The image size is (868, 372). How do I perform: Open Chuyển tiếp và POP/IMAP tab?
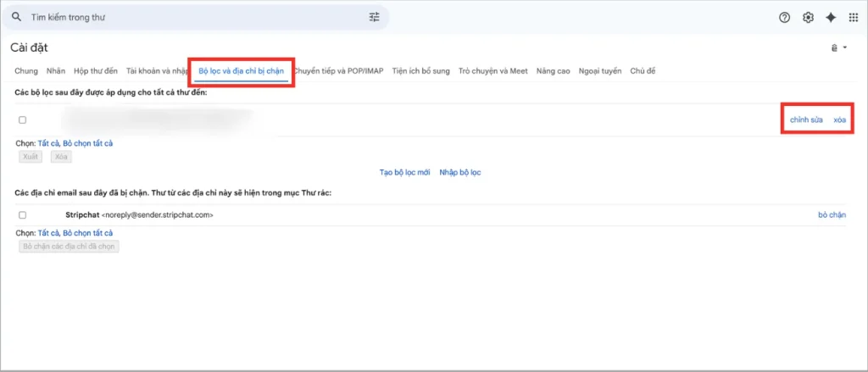coord(338,71)
